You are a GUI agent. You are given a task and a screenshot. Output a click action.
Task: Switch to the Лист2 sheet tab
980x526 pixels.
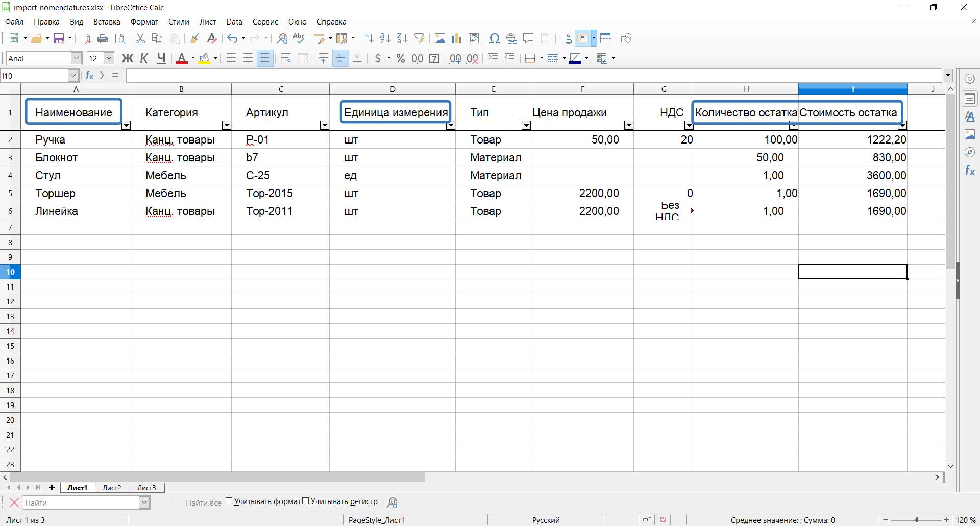[x=112, y=488]
